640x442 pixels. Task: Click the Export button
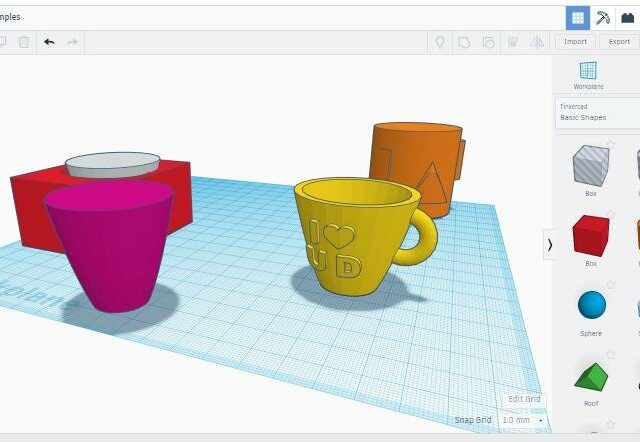(618, 42)
